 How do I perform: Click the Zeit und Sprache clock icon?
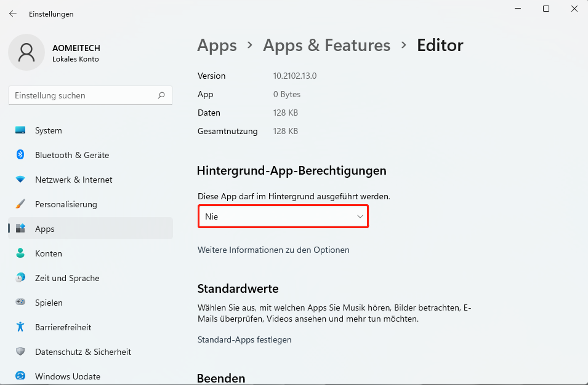[x=20, y=278]
